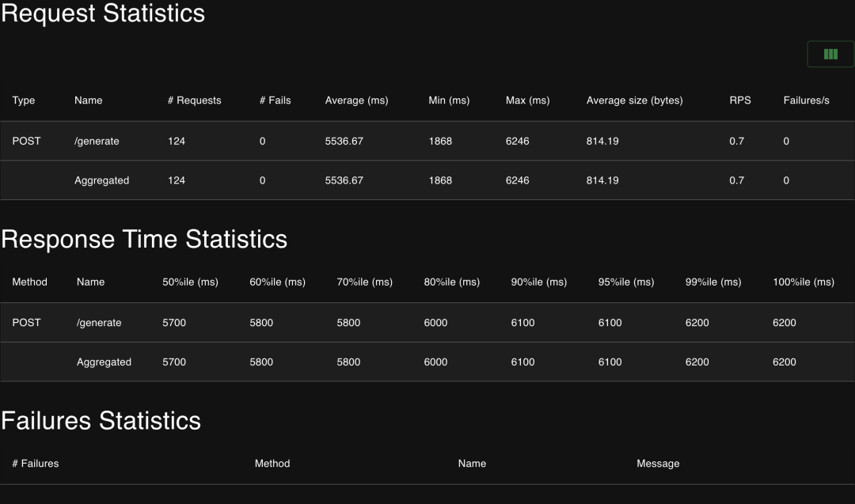
Task: Open the column selector icon button
Action: (x=830, y=55)
